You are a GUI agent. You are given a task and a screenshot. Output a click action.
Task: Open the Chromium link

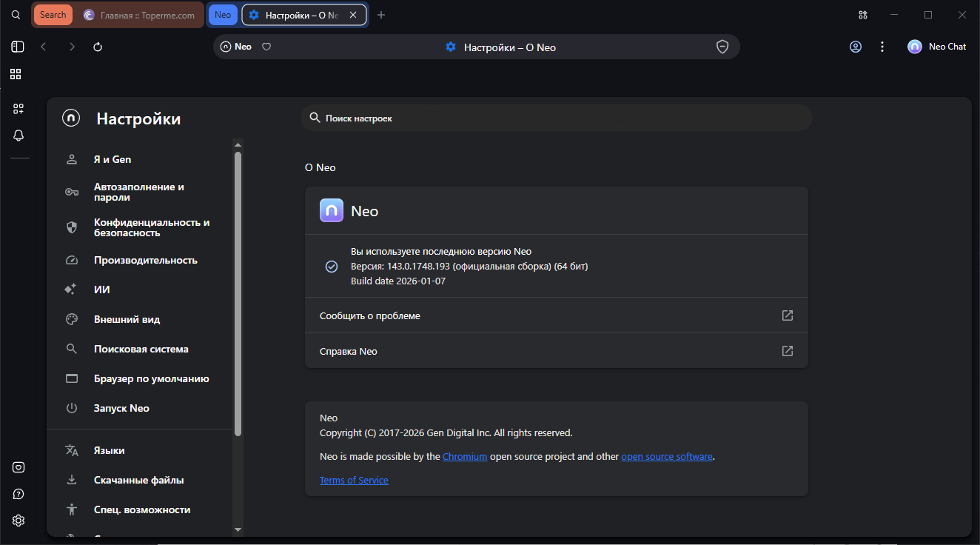tap(465, 457)
